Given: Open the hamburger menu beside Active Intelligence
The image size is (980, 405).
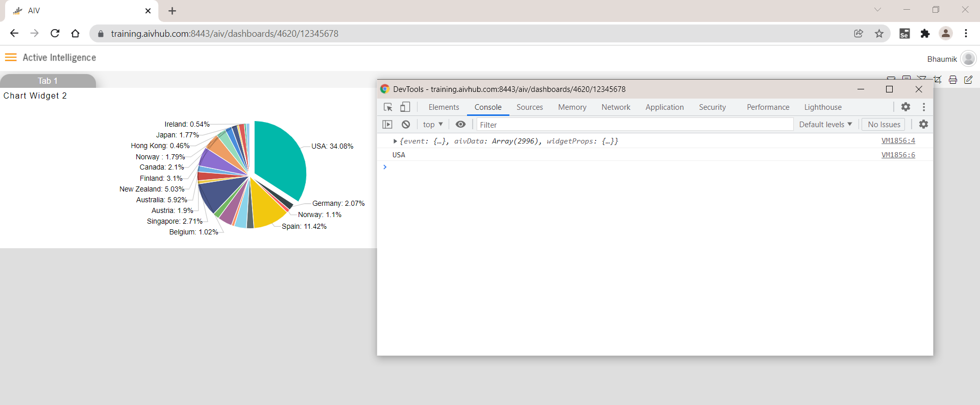Looking at the screenshot, I should (11, 57).
